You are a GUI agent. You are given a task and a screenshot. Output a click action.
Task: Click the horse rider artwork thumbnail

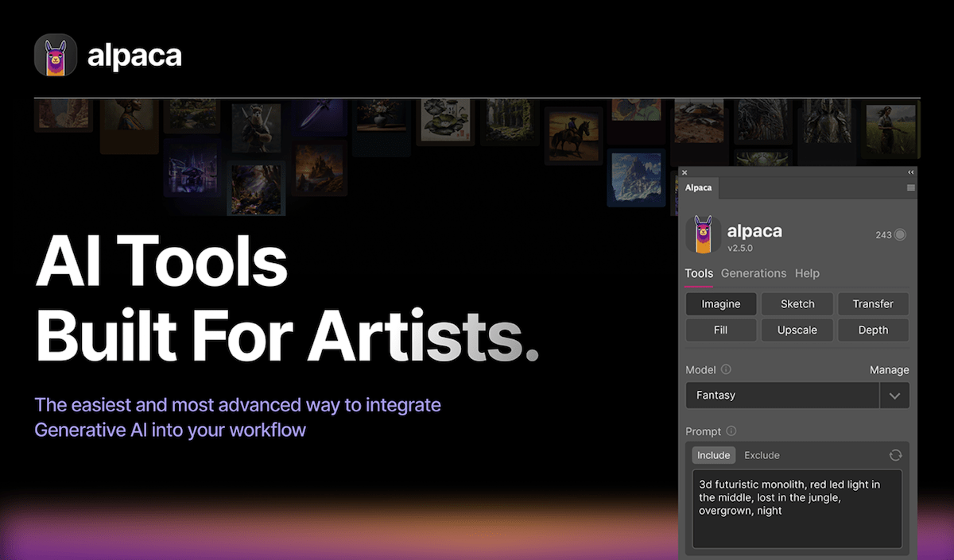[x=573, y=135]
